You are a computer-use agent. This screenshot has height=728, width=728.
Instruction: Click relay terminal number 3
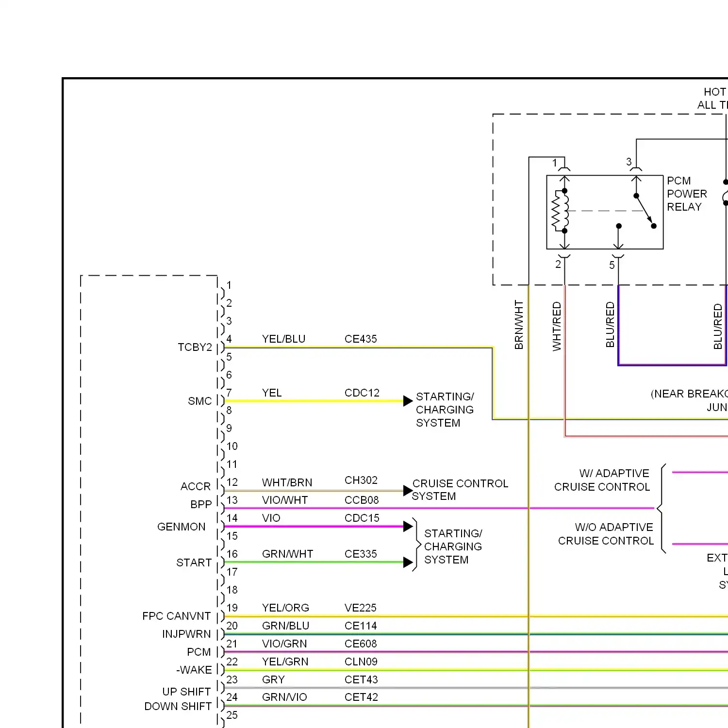pyautogui.click(x=629, y=162)
